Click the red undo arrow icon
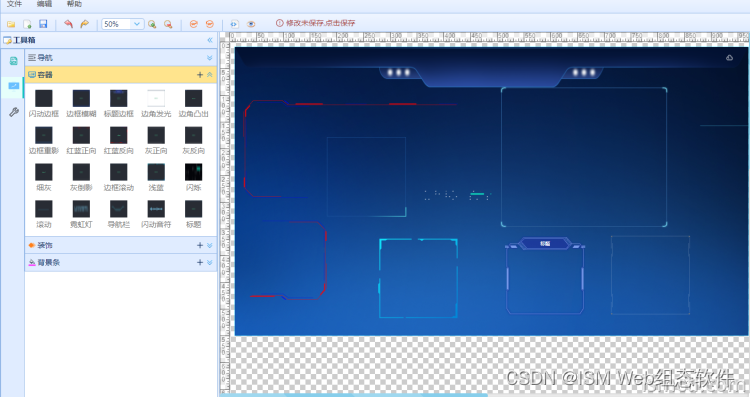750x397 pixels. [x=68, y=24]
